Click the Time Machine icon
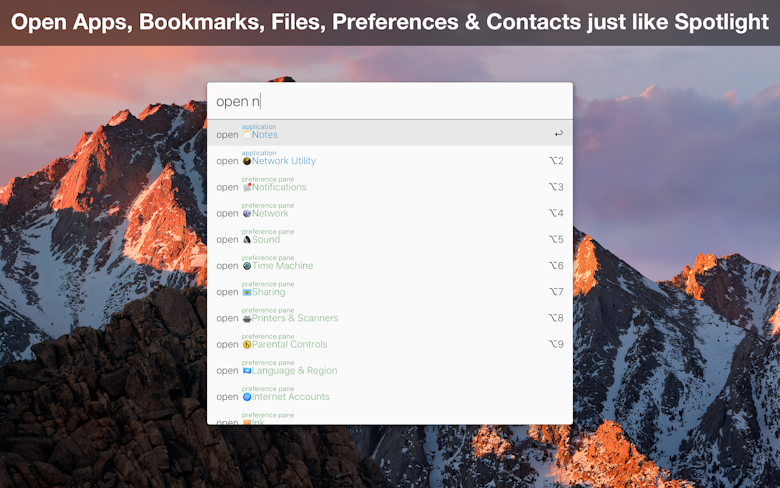This screenshot has width=780, height=488. click(247, 266)
